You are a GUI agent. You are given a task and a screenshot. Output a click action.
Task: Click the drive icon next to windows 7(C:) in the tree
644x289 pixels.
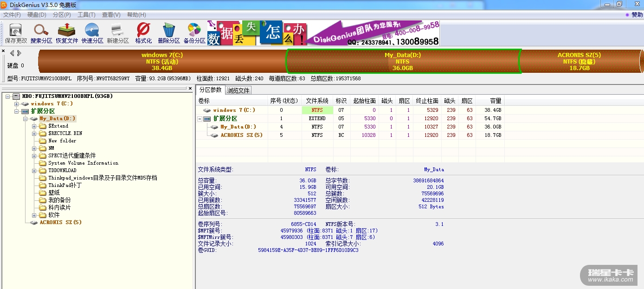(25, 104)
